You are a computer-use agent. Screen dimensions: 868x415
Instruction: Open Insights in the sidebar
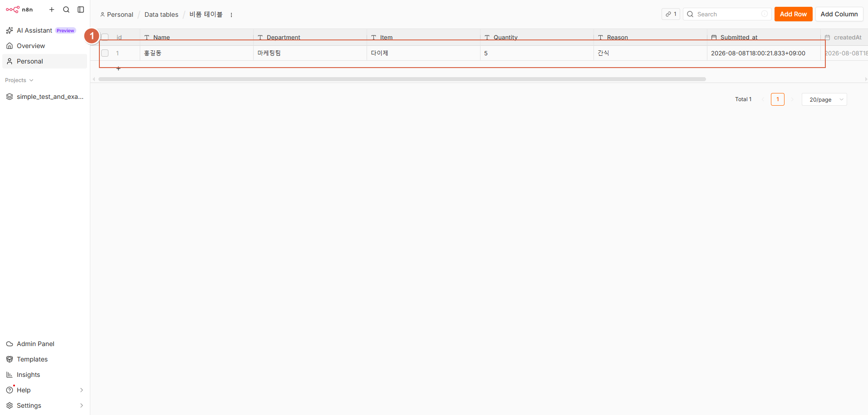[x=44, y=375]
